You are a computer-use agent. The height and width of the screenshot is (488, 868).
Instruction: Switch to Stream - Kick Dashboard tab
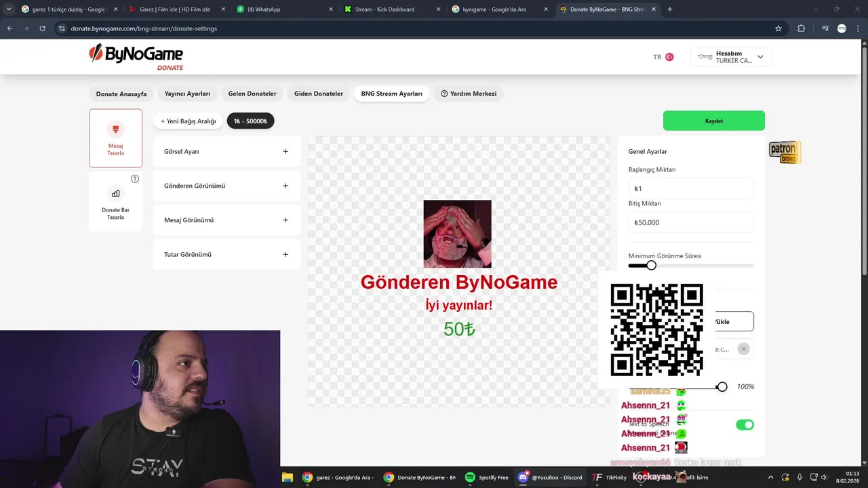[392, 9]
